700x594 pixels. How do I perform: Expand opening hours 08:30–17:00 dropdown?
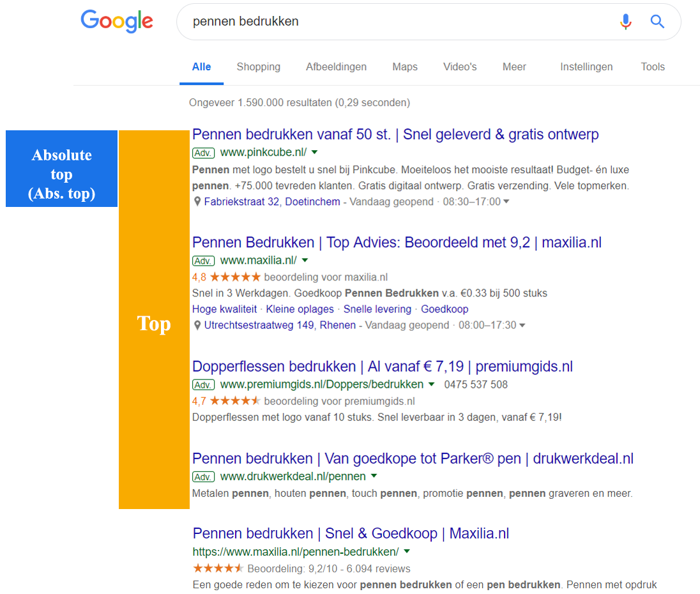pyautogui.click(x=506, y=202)
